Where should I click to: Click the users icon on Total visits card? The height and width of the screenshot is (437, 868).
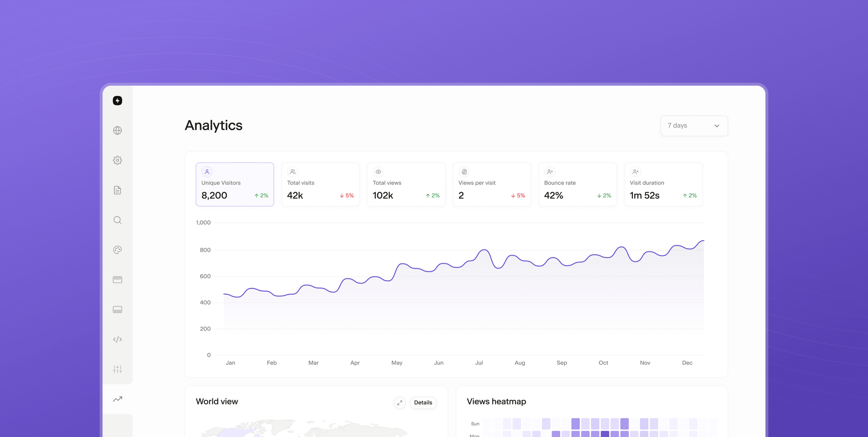click(x=293, y=172)
